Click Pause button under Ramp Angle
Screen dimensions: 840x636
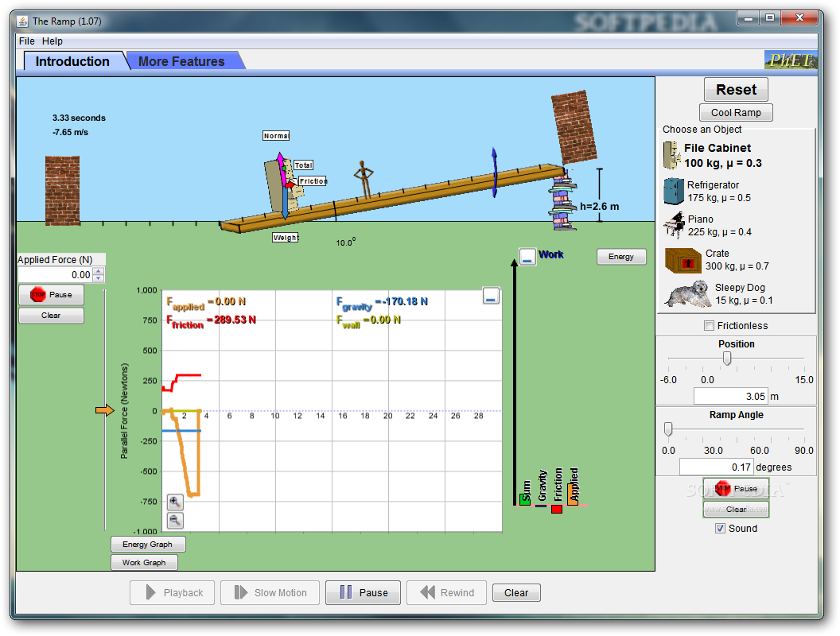click(736, 488)
